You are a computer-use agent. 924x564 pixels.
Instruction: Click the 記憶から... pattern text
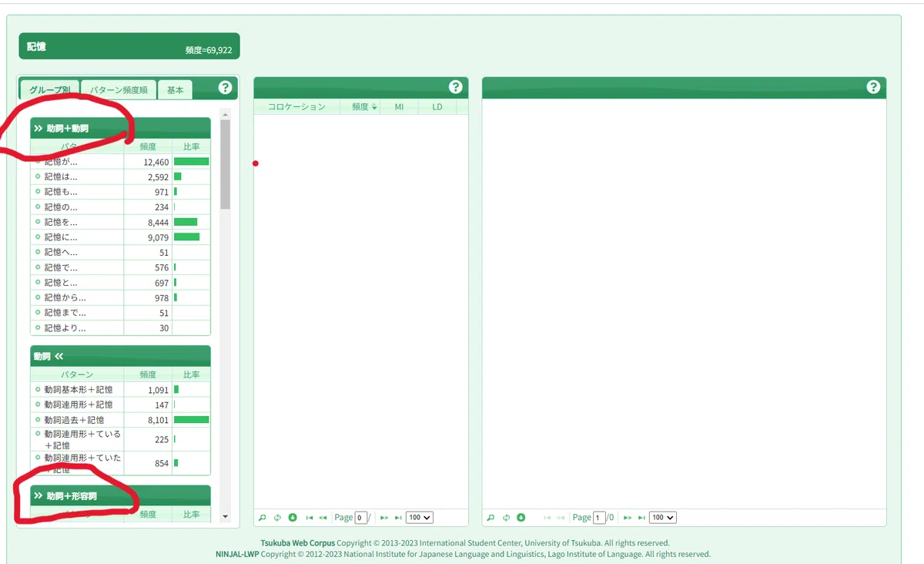(x=65, y=298)
